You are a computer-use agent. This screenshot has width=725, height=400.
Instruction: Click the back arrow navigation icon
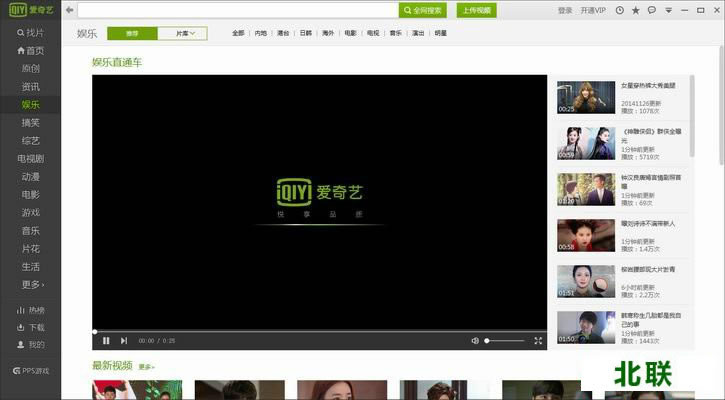coord(69,10)
